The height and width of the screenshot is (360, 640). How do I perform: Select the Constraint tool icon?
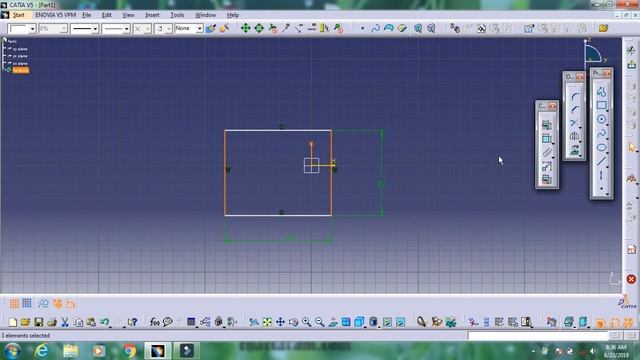547,139
